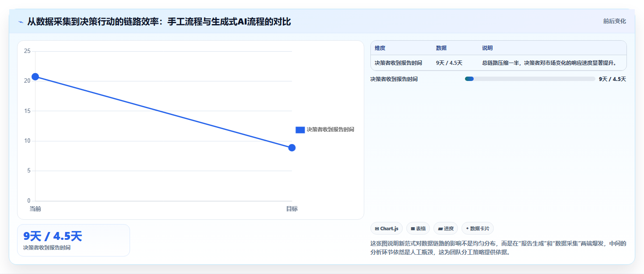Select the 数据卡片 tag
The height and width of the screenshot is (274, 644).
[x=478, y=228]
